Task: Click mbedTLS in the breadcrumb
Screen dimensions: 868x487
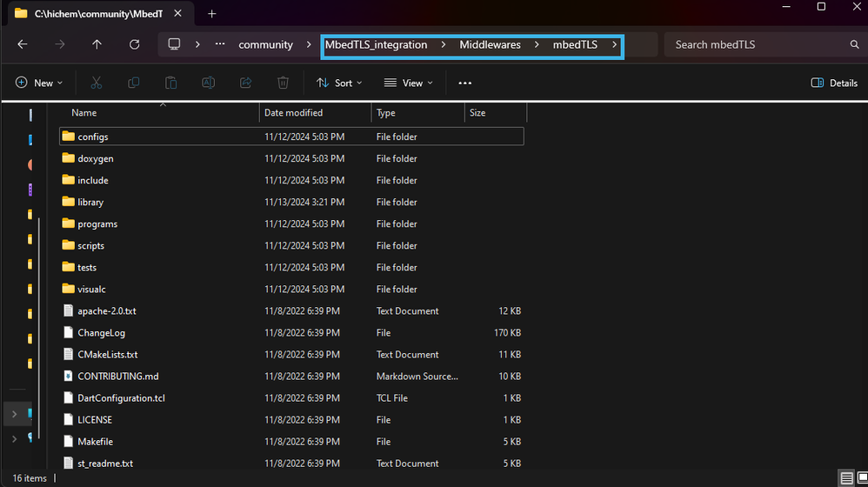Action: (x=575, y=44)
